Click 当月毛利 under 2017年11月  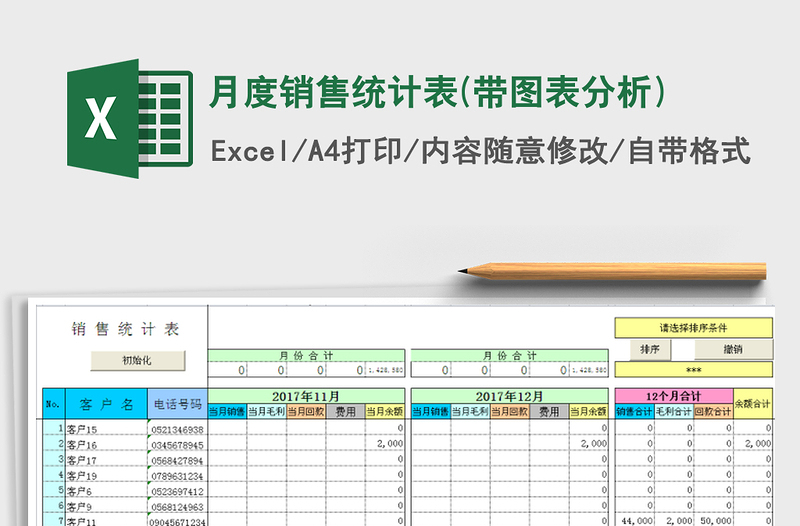(x=266, y=411)
